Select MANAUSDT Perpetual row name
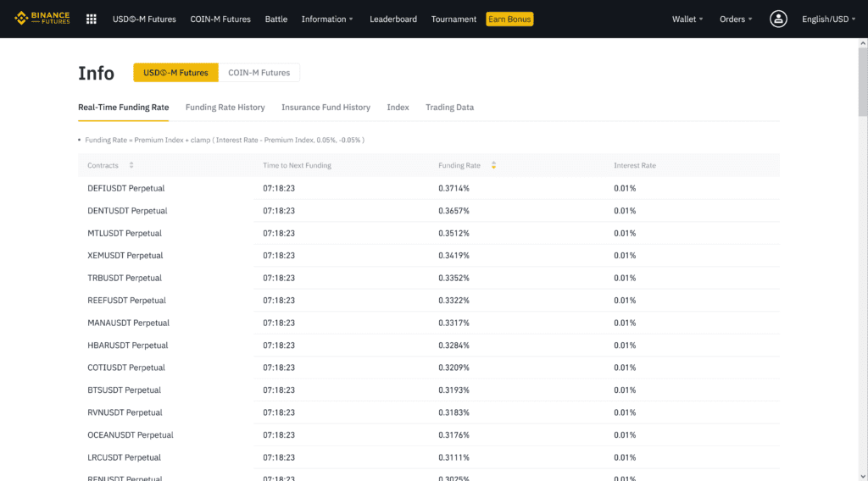This screenshot has height=481, width=868. point(128,323)
